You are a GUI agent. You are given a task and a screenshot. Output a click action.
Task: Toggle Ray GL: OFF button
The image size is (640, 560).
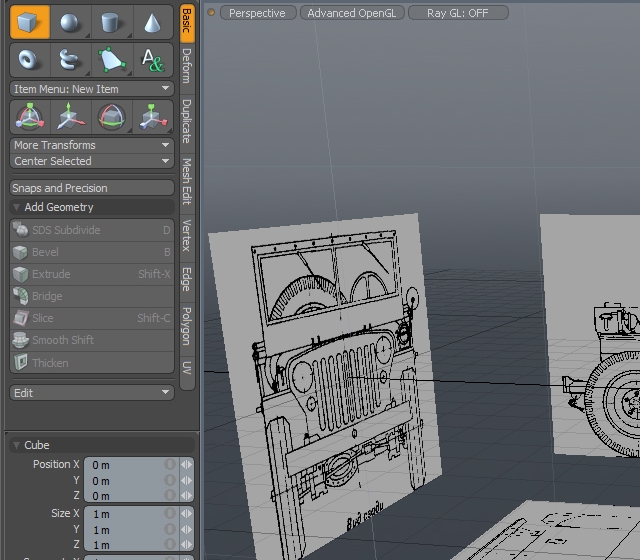[x=458, y=13]
